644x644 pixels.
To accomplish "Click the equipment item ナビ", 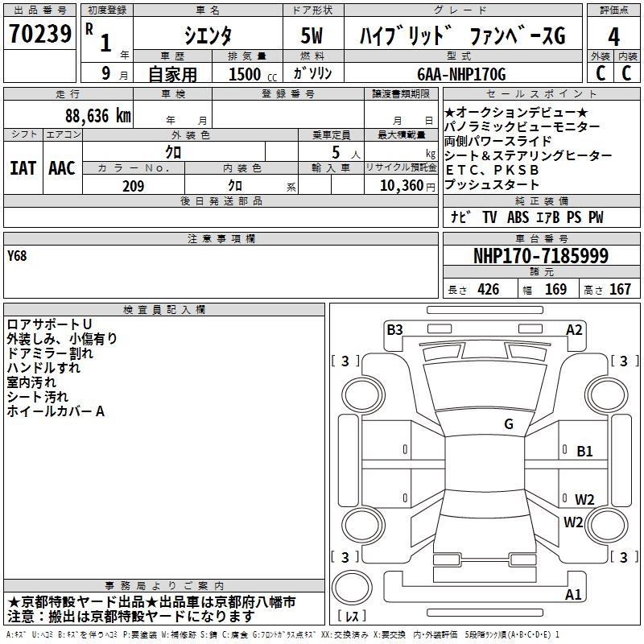I will click(x=459, y=217).
